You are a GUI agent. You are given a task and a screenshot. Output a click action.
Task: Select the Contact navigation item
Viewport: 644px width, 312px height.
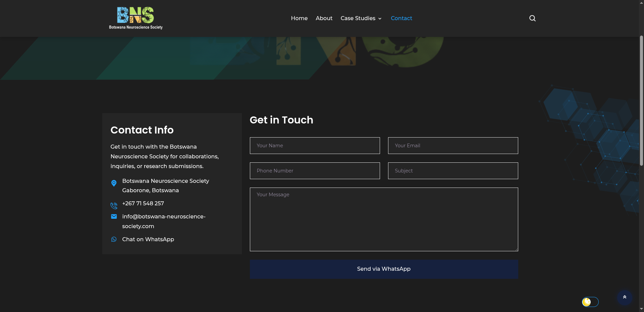click(401, 18)
